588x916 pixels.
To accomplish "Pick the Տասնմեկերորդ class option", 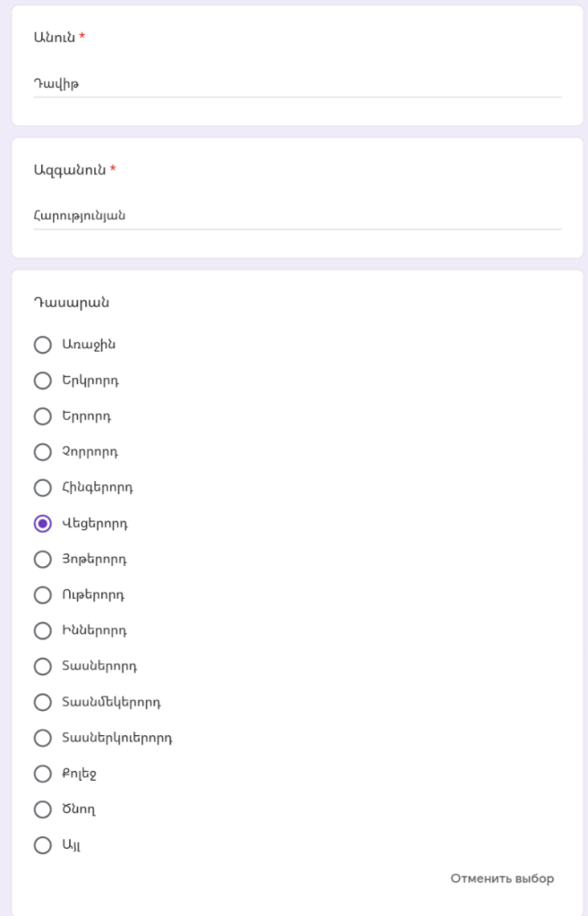I will [x=42, y=702].
